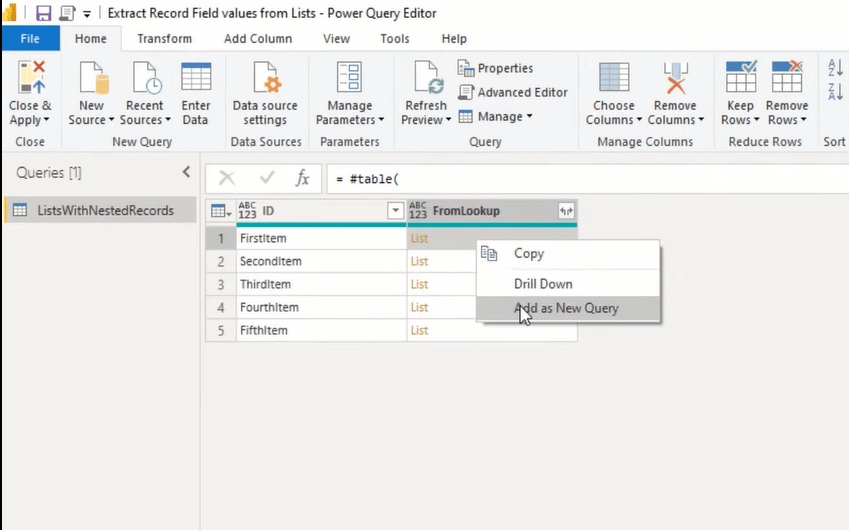Screen dimensions: 849x530
Task: Open the Recent Sources icon
Action: (x=147, y=78)
